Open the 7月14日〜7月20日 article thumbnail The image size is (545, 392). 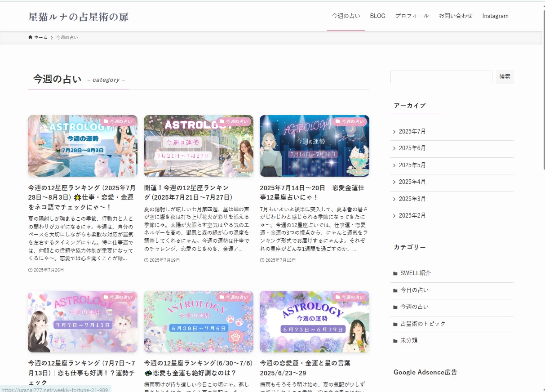(315, 146)
